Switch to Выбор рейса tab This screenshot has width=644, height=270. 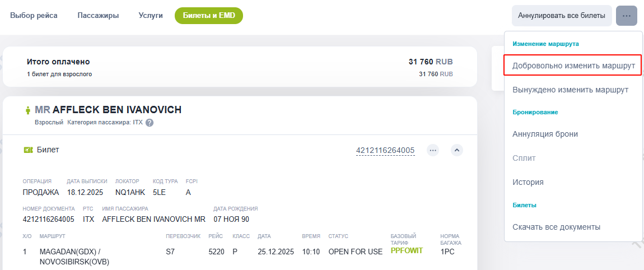[x=34, y=16]
